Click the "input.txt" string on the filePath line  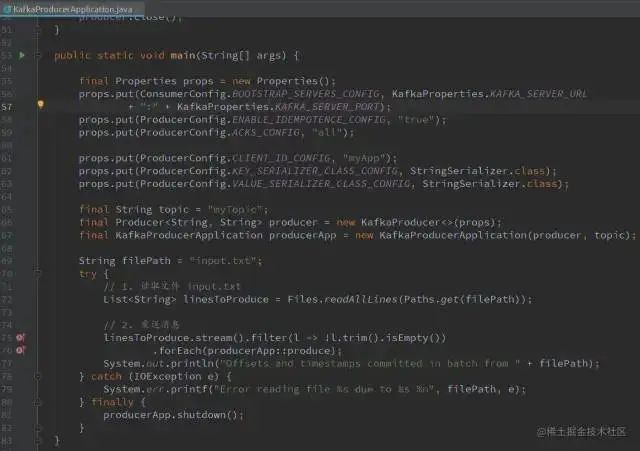(223, 261)
